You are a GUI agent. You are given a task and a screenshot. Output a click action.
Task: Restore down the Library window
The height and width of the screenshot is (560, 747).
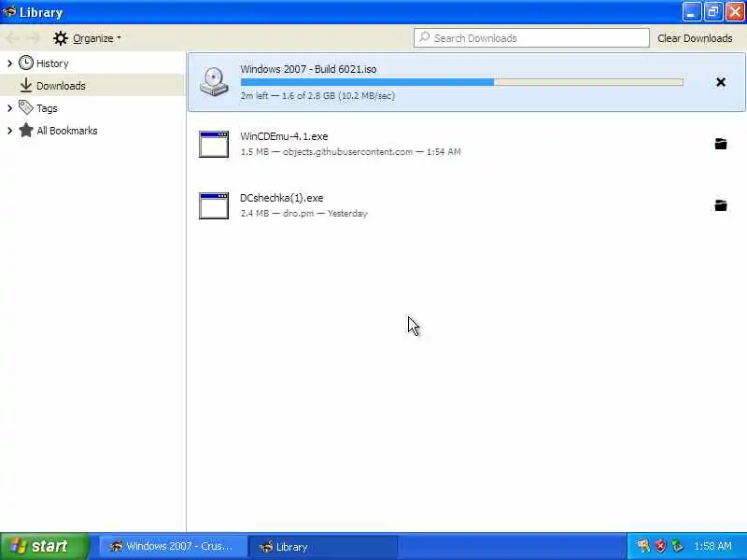[712, 12]
